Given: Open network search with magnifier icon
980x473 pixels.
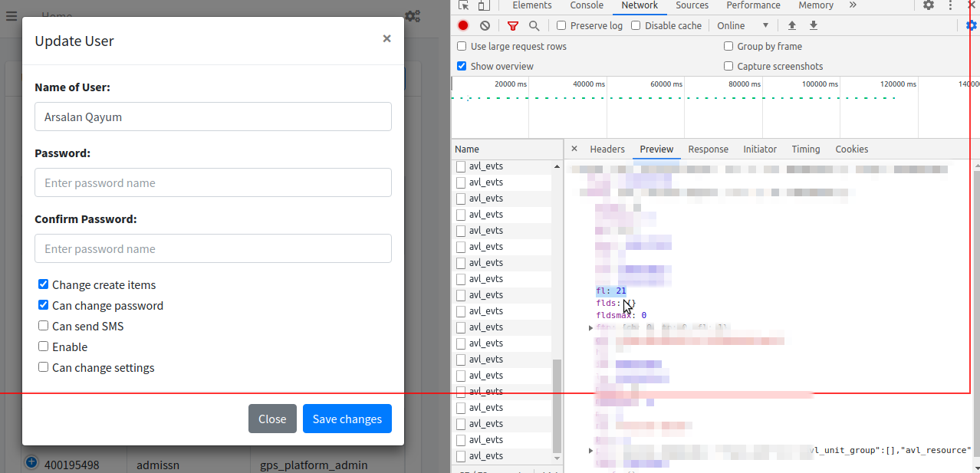Looking at the screenshot, I should pyautogui.click(x=534, y=25).
